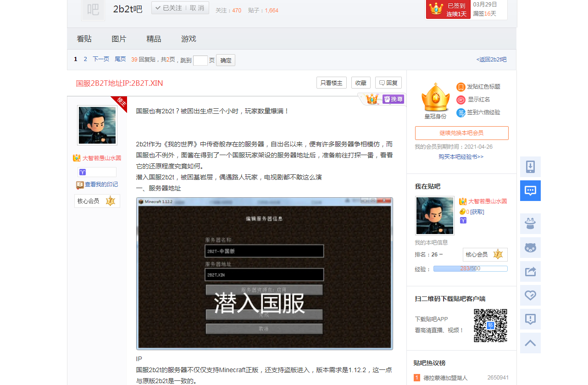This screenshot has width=588, height=385.
Task: Click the crown icon beside 挽尊
Action: coord(372,99)
